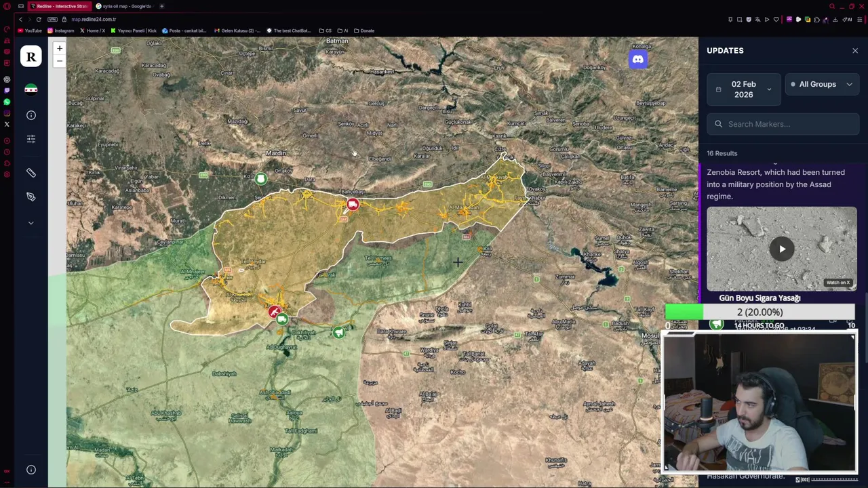This screenshot has width=868, height=488.
Task: Open the Discord icon on the map
Action: click(638, 60)
